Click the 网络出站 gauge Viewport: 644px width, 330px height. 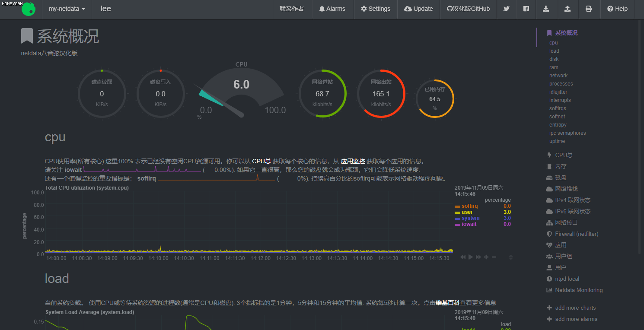[x=381, y=93]
